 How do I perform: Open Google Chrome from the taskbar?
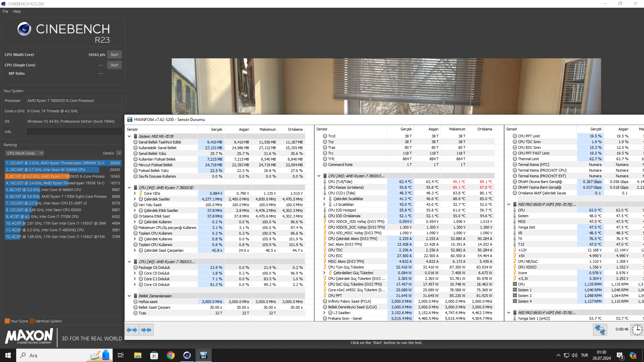[x=170, y=355]
